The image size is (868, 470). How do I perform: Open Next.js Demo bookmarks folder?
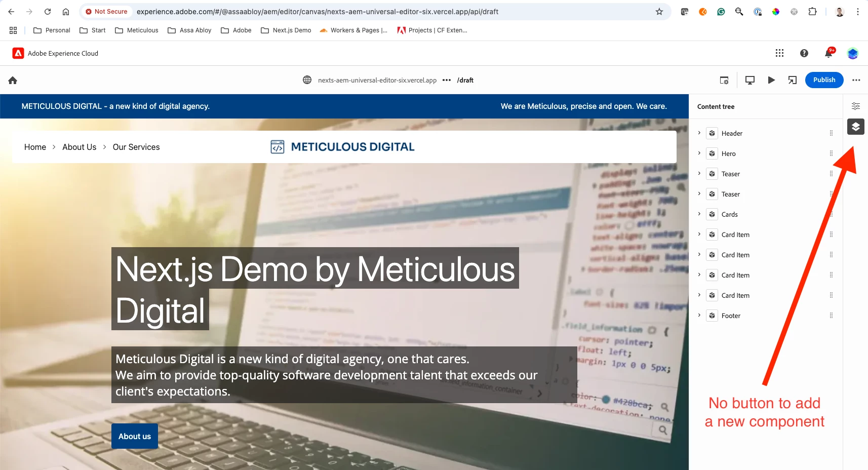point(286,30)
